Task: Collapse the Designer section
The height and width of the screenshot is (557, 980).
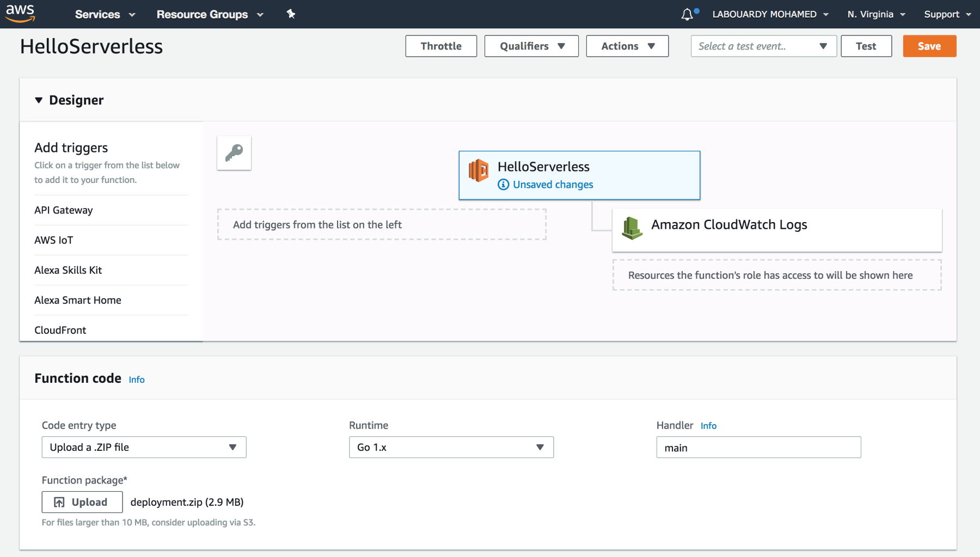Action: [x=39, y=100]
